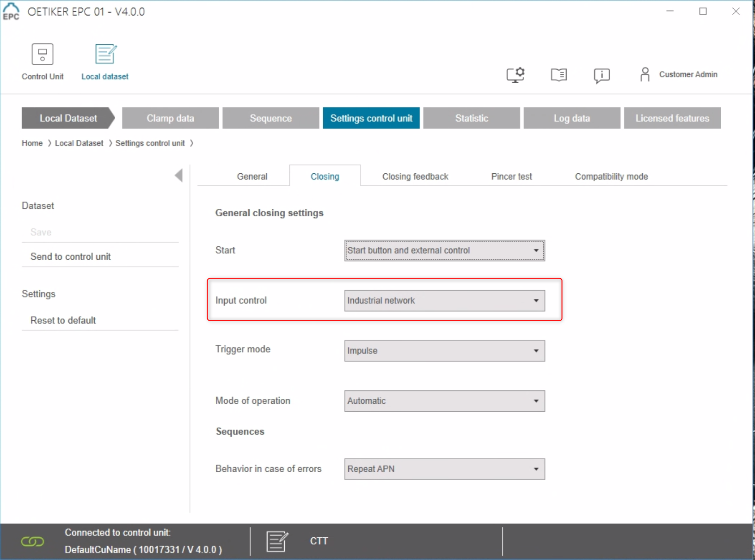The width and height of the screenshot is (755, 560).
Task: Expand Behavior in case of errors dropdown
Action: pos(444,469)
